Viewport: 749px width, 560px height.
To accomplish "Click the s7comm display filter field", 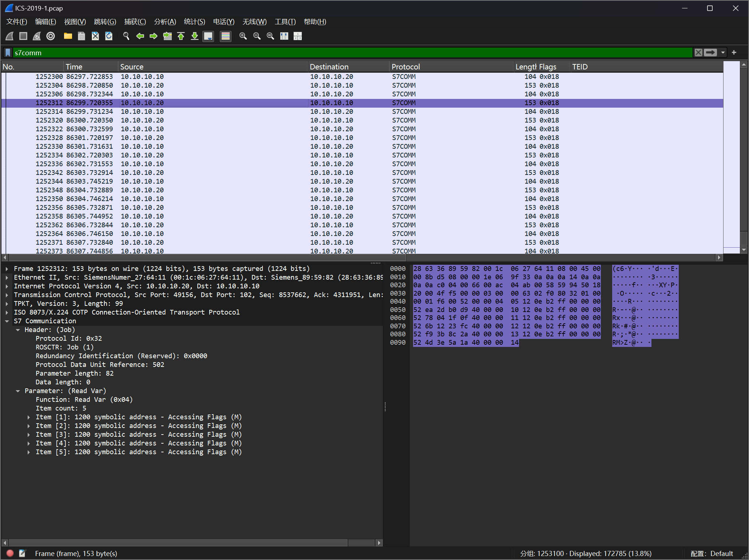I will (353, 53).
